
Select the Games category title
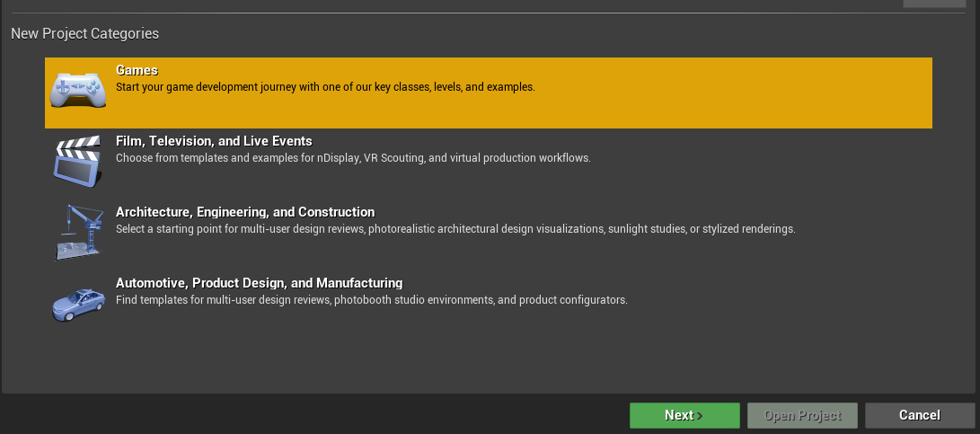tap(137, 70)
